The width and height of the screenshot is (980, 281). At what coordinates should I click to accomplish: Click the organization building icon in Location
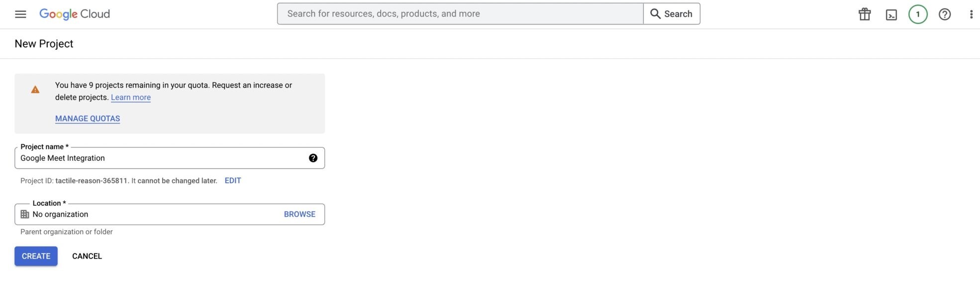[25, 214]
